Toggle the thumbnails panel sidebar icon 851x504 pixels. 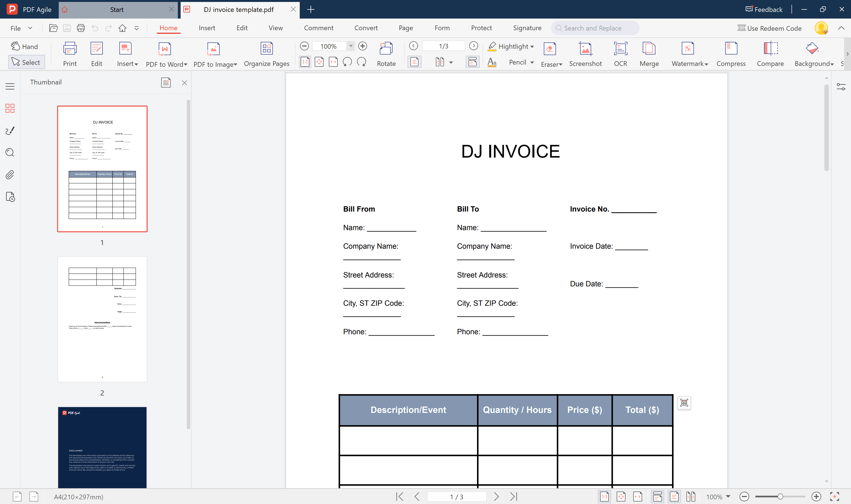(10, 108)
